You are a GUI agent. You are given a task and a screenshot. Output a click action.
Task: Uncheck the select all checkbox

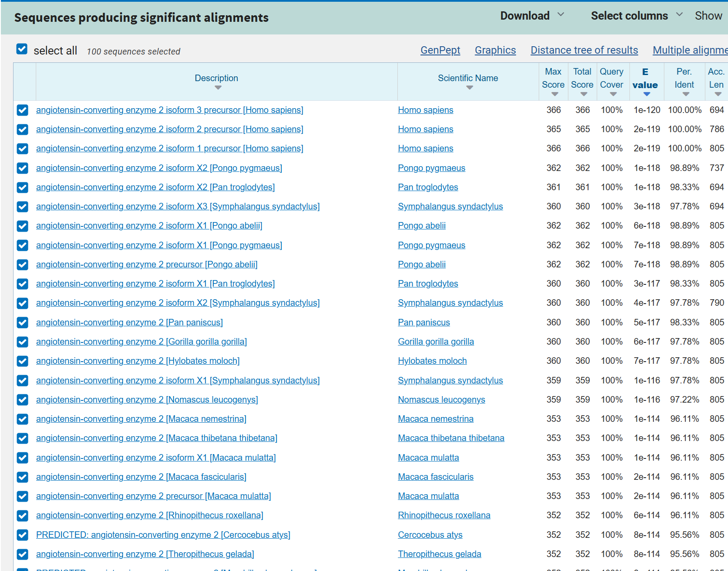point(22,49)
